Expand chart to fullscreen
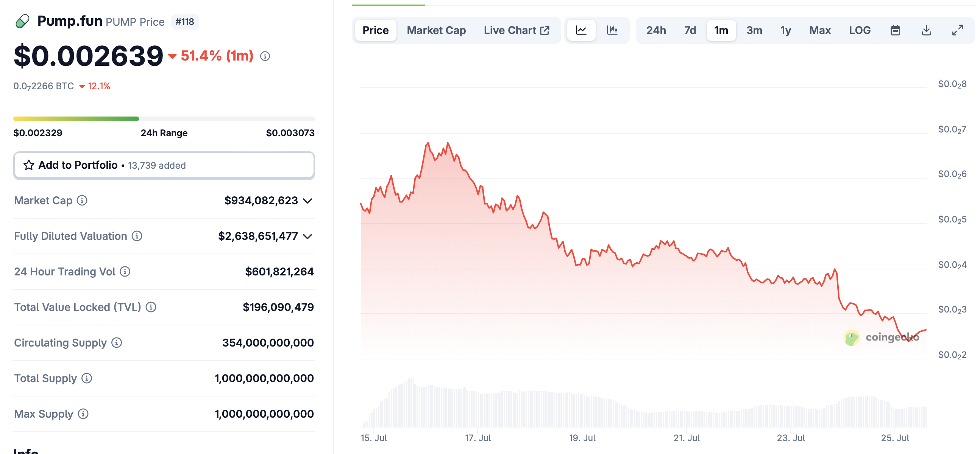Screen dimensions: 980x454 [957, 30]
